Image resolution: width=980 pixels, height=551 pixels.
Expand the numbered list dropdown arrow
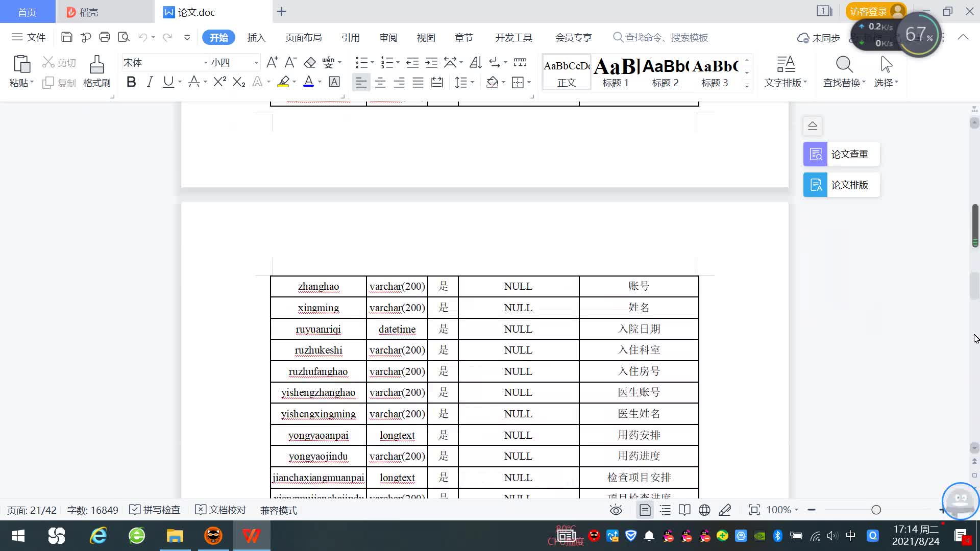[398, 62]
